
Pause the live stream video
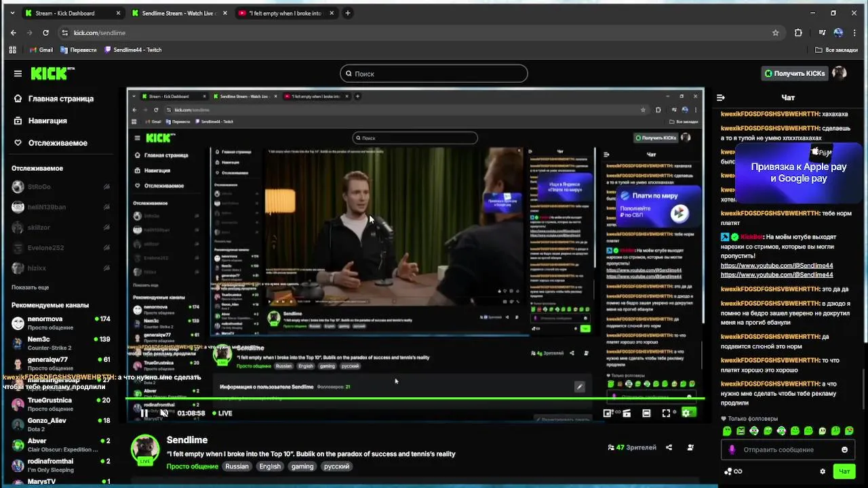[x=144, y=413]
